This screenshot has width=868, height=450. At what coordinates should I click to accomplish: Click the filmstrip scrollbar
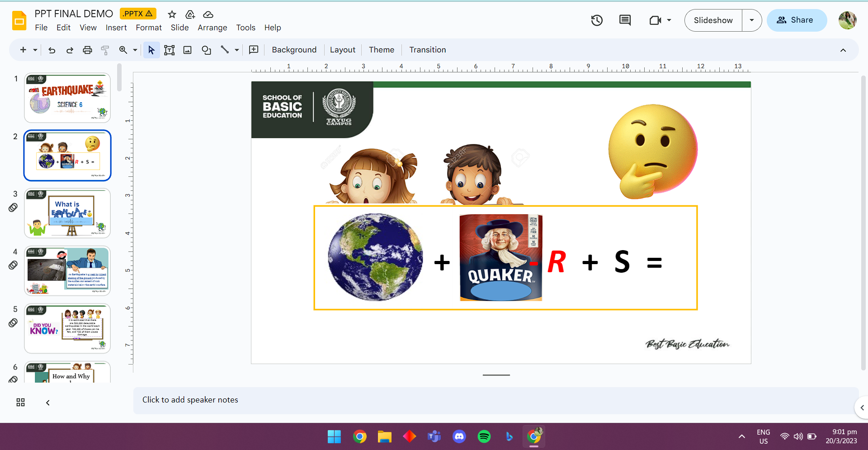pyautogui.click(x=119, y=77)
